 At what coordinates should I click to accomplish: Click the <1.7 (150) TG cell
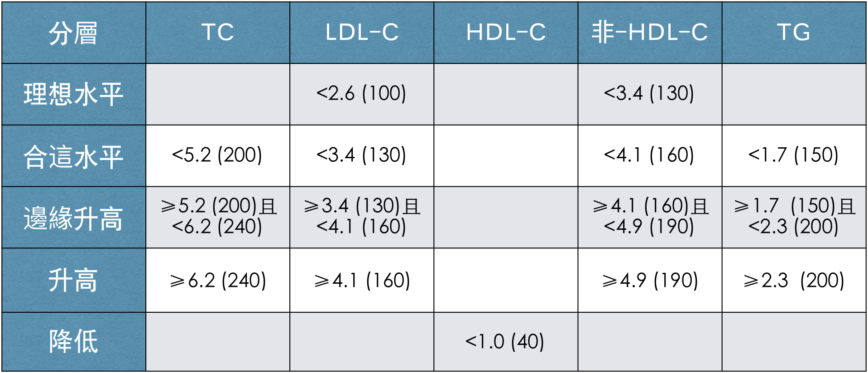point(794,156)
